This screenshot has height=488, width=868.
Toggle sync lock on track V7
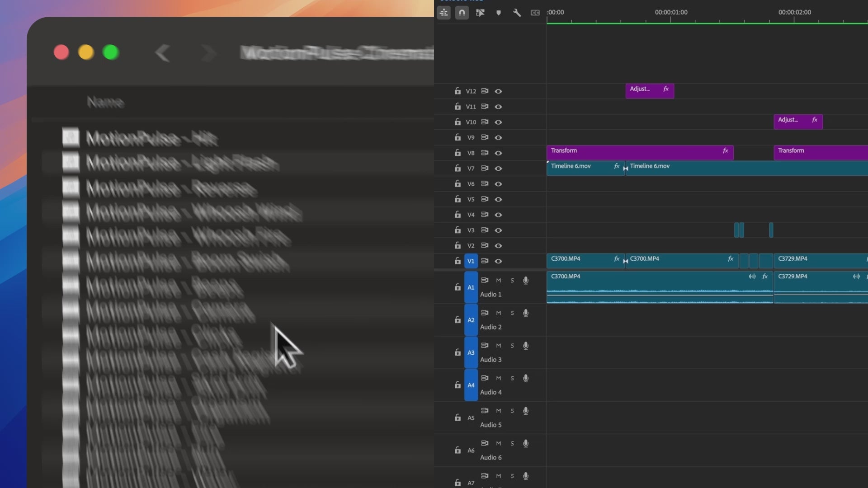[485, 168]
